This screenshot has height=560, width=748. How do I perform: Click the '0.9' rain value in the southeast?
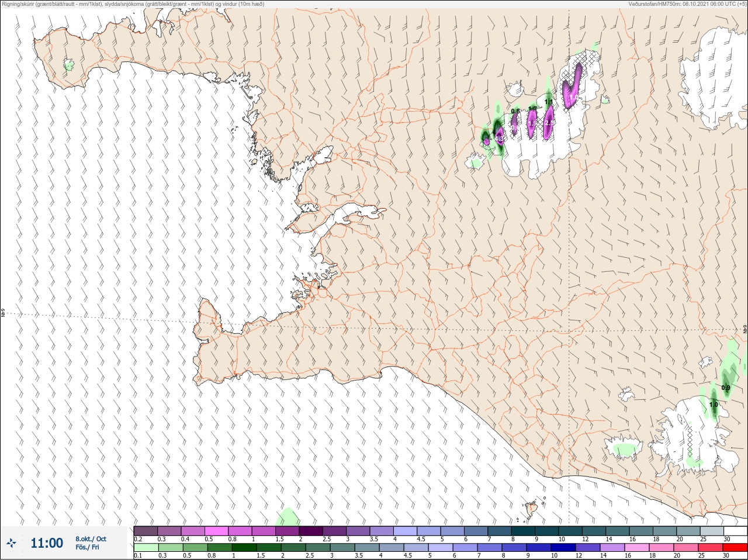(x=726, y=388)
